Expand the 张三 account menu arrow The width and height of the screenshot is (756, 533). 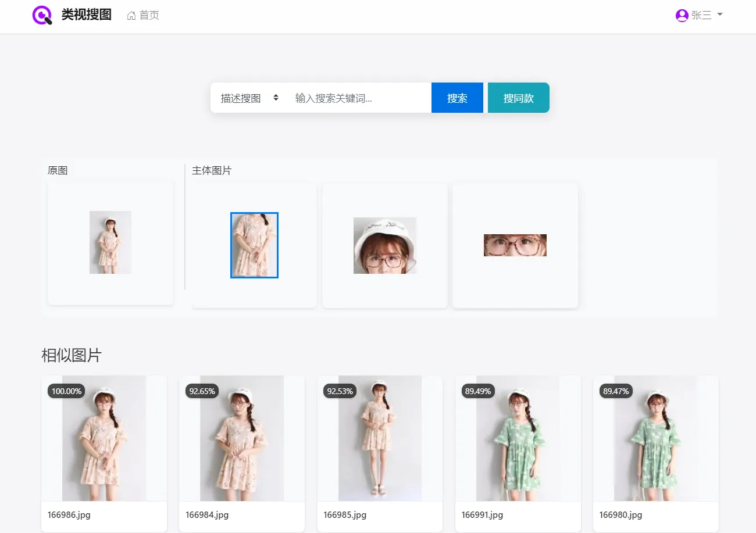[720, 15]
